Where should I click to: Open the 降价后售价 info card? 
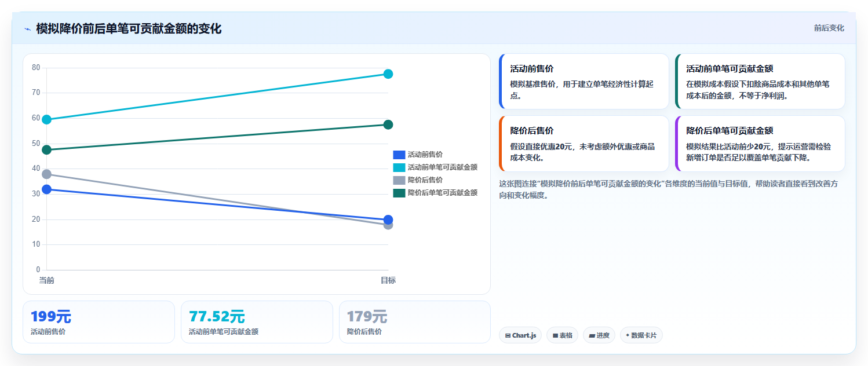coord(584,144)
